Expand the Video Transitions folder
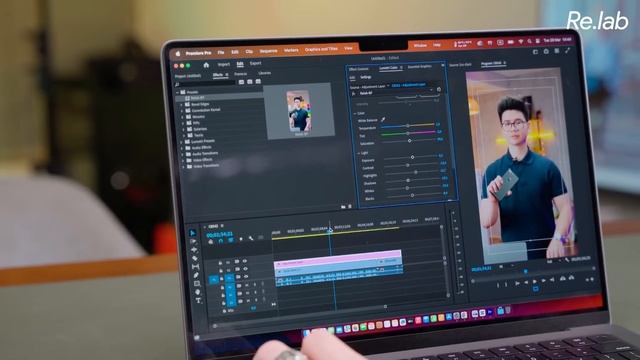Screen dimensions: 640x360 point(183,167)
